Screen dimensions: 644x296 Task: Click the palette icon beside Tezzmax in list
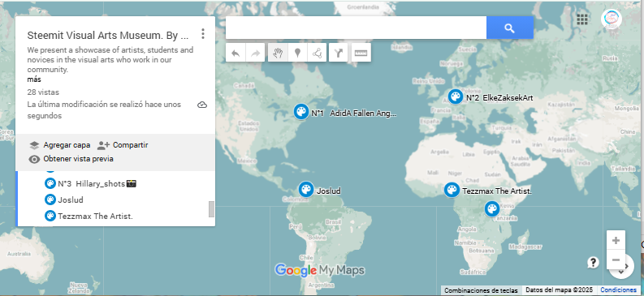tap(50, 216)
